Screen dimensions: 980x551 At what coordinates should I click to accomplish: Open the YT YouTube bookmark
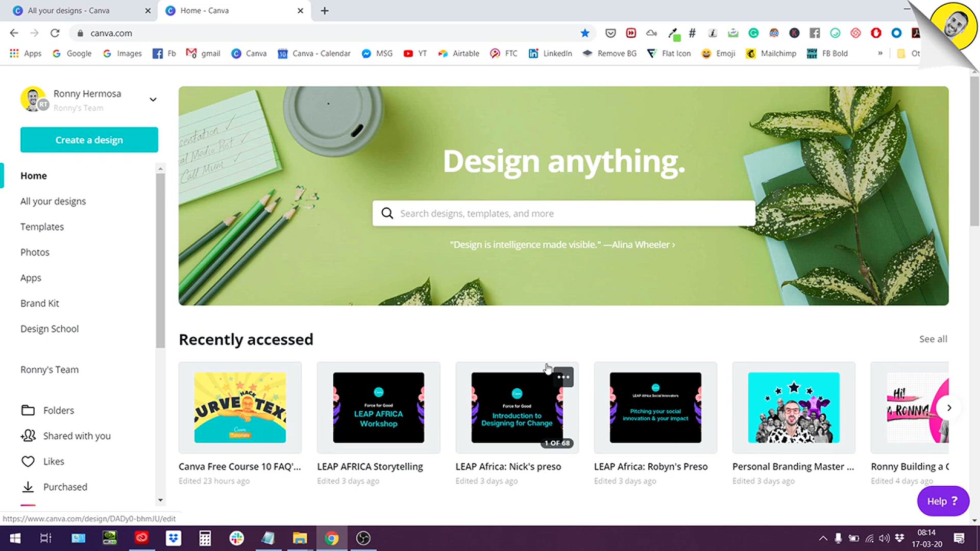[415, 54]
